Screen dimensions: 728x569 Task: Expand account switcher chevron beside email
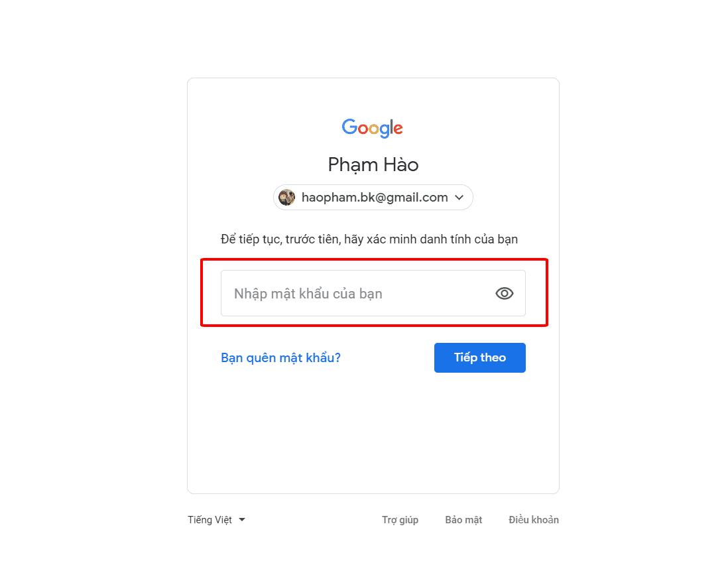click(459, 198)
